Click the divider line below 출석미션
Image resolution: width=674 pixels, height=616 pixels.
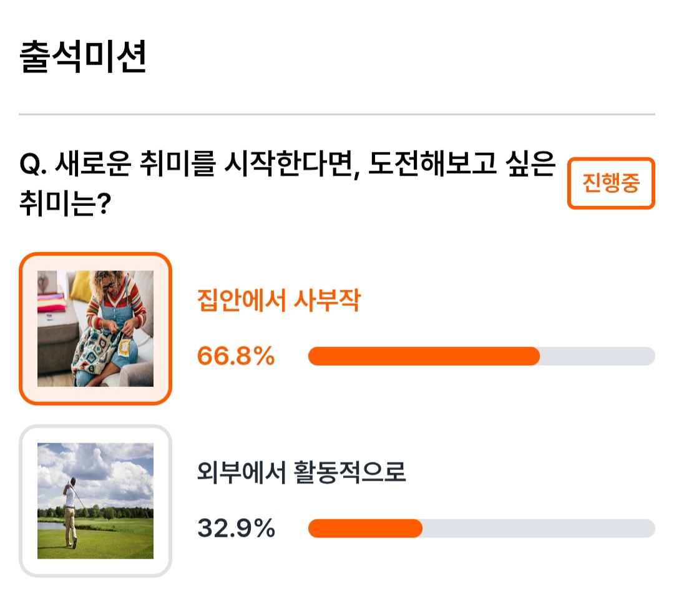click(x=337, y=114)
